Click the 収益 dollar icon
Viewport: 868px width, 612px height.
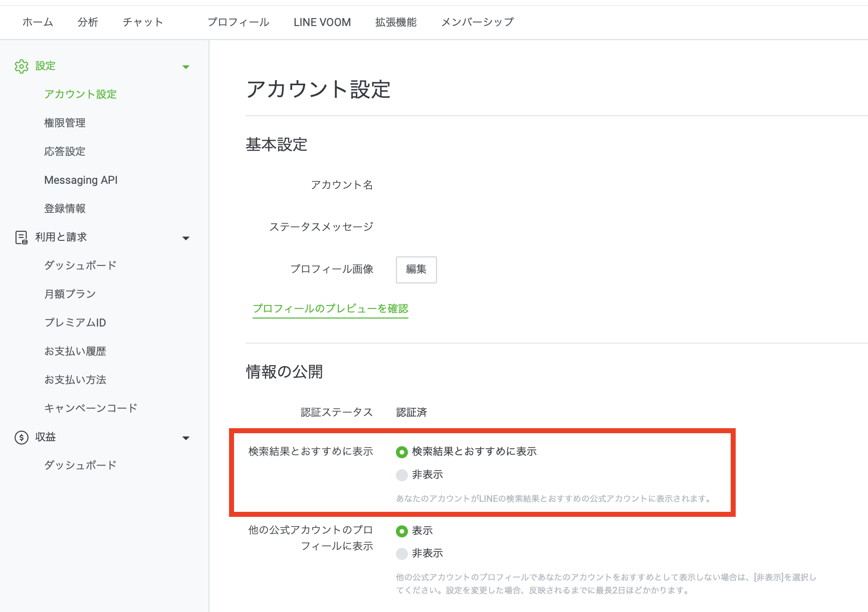coord(22,437)
